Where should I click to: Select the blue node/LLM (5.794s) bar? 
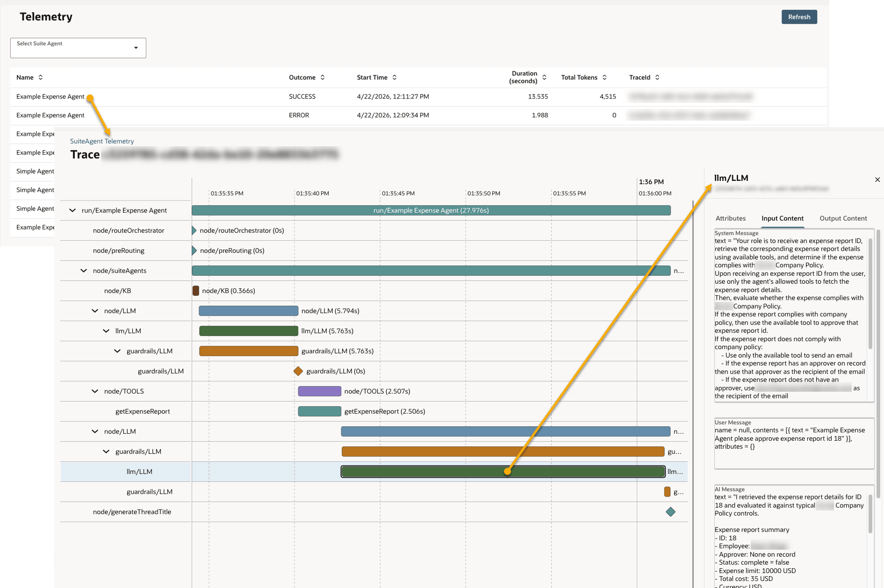[248, 311]
